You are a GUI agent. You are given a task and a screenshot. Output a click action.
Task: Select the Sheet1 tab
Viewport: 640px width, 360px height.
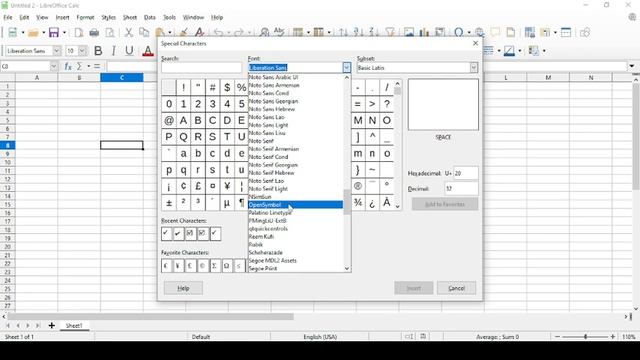click(74, 326)
